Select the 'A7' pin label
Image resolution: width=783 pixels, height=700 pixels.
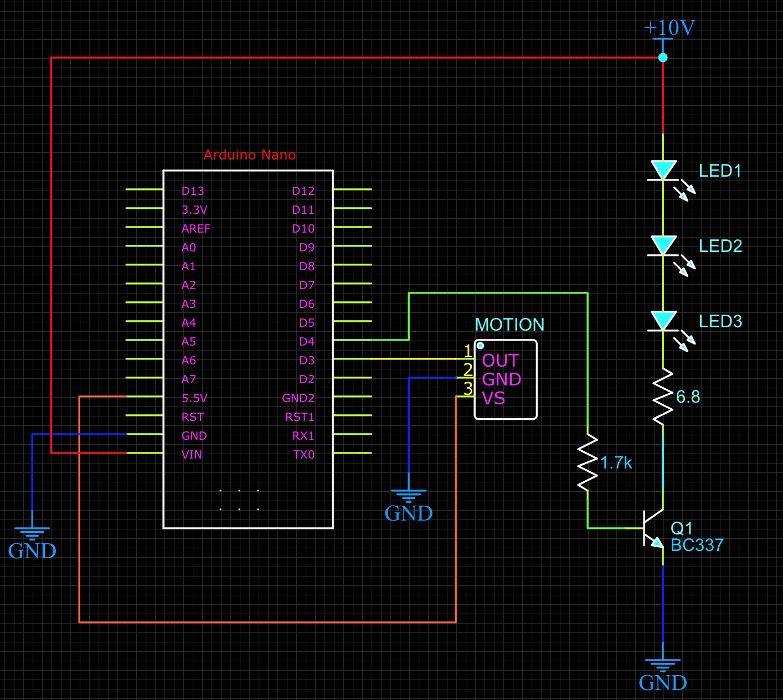[189, 379]
